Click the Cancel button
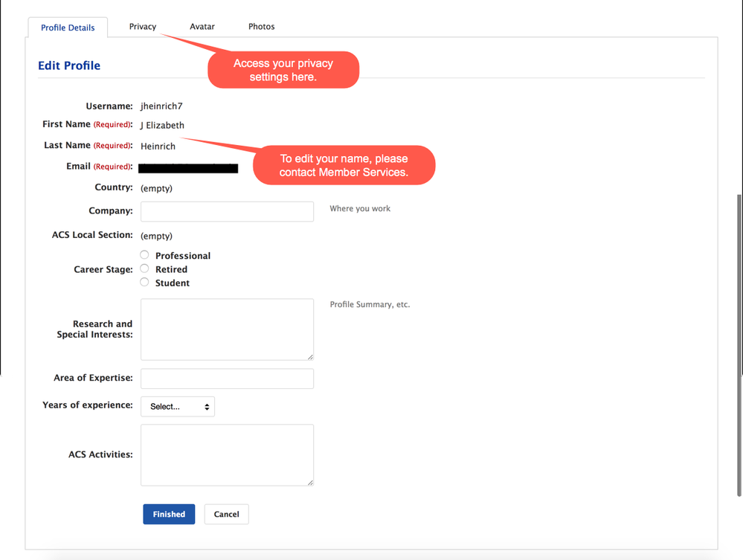743x560 pixels. 226,514
